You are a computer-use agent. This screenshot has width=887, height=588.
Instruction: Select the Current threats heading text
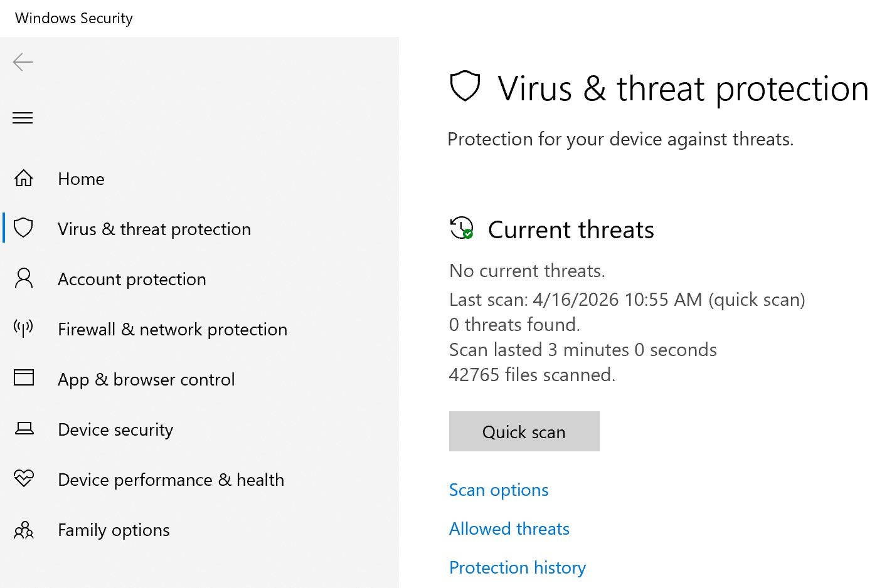coord(571,230)
